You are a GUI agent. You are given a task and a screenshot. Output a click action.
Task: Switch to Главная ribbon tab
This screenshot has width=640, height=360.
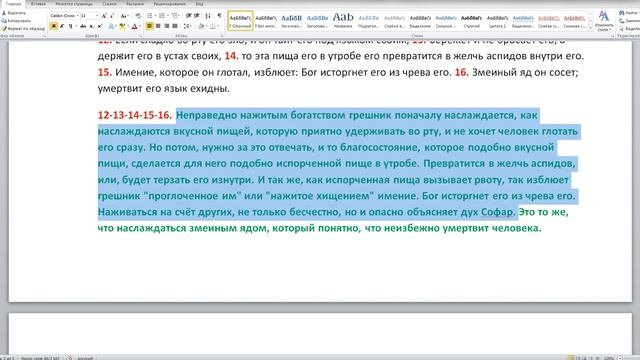coord(13,4)
